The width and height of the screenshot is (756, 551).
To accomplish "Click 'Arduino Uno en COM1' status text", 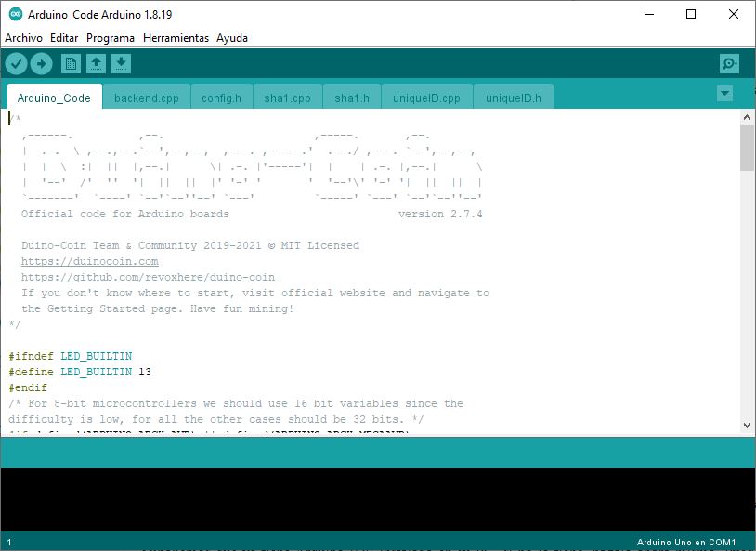I will point(686,543).
